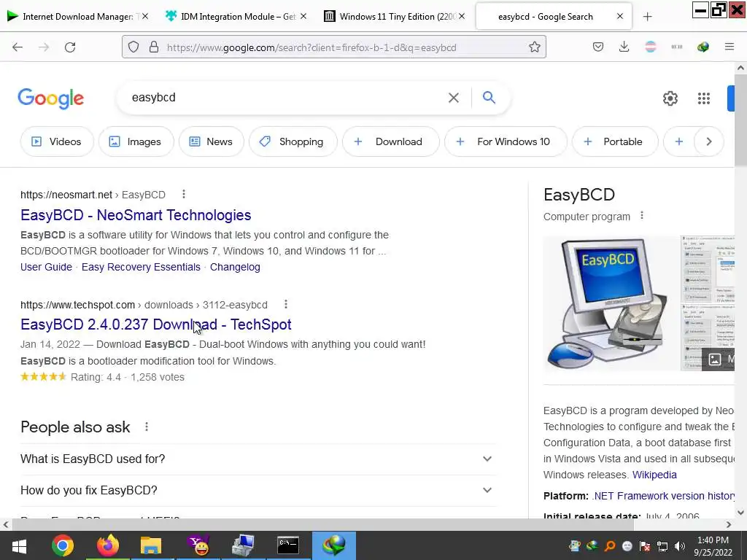Reload the current page

pos(70,47)
